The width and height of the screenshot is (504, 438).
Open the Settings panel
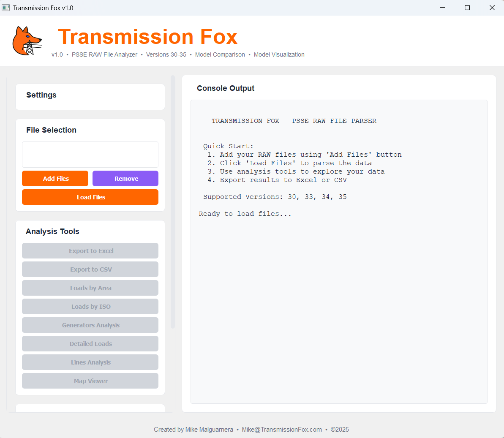41,95
